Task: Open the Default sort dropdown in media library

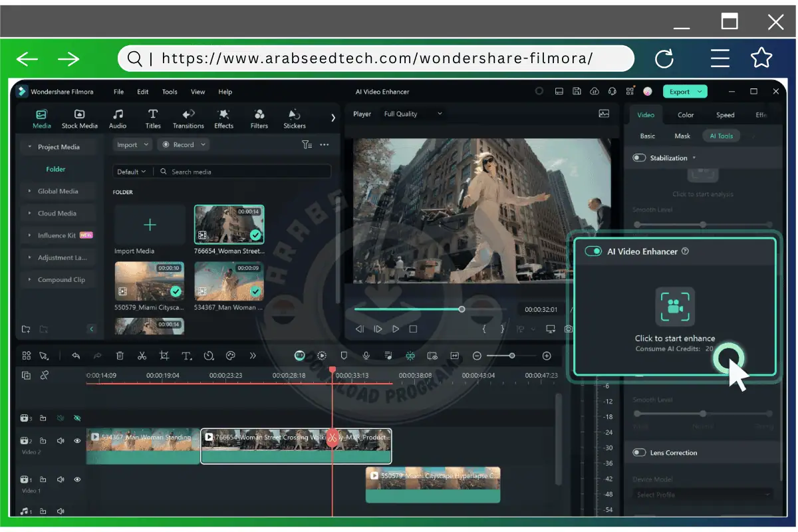Action: point(132,171)
